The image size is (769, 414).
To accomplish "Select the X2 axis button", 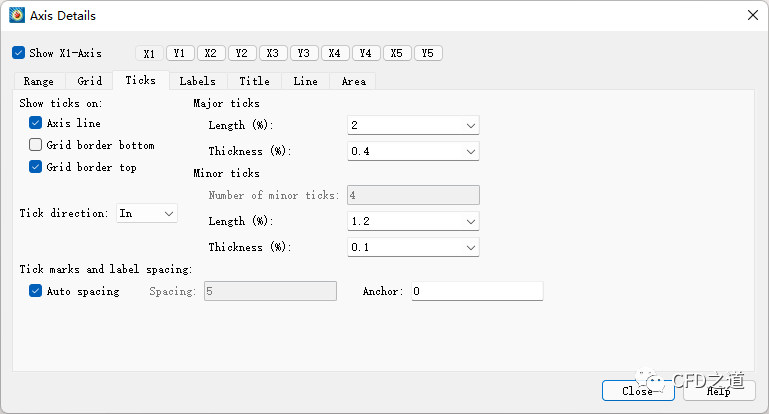I will click(x=211, y=53).
